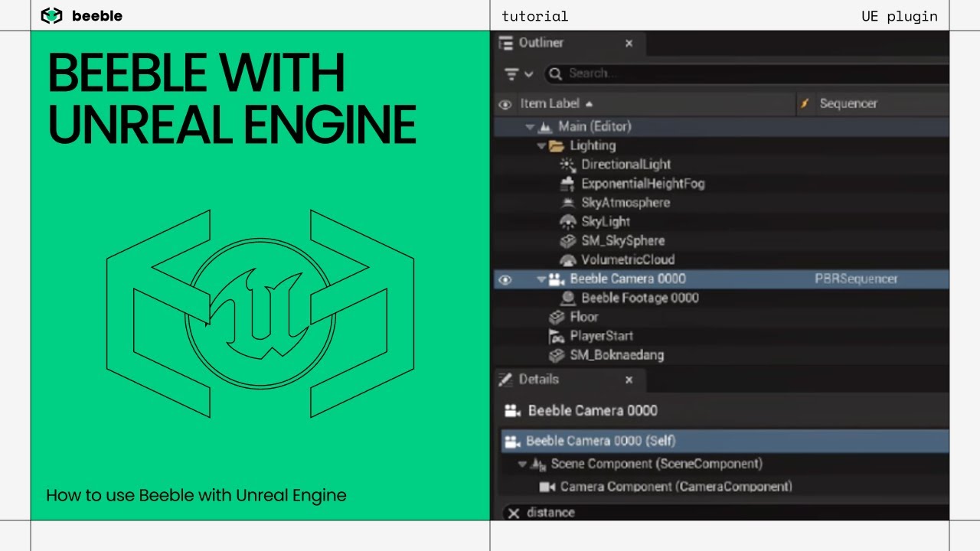Close the Details tab

(629, 380)
